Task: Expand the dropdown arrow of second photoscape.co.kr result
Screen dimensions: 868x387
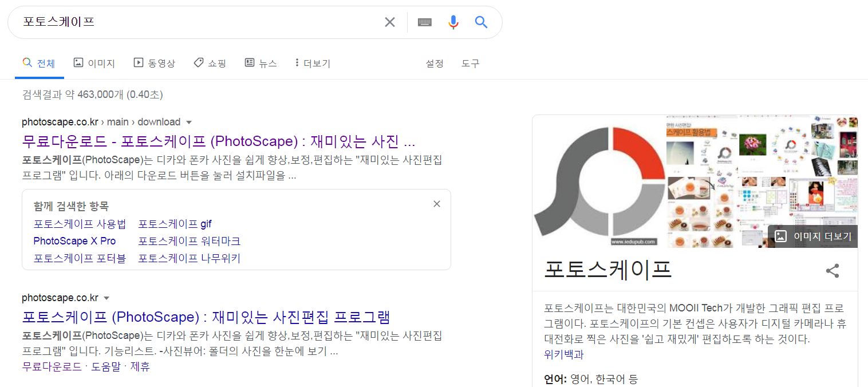Action: [106, 298]
